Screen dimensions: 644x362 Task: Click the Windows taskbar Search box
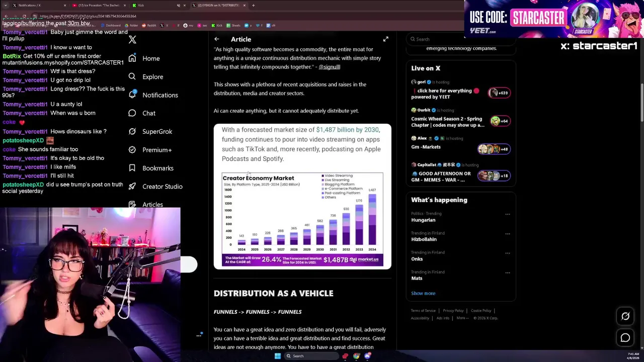click(310, 356)
